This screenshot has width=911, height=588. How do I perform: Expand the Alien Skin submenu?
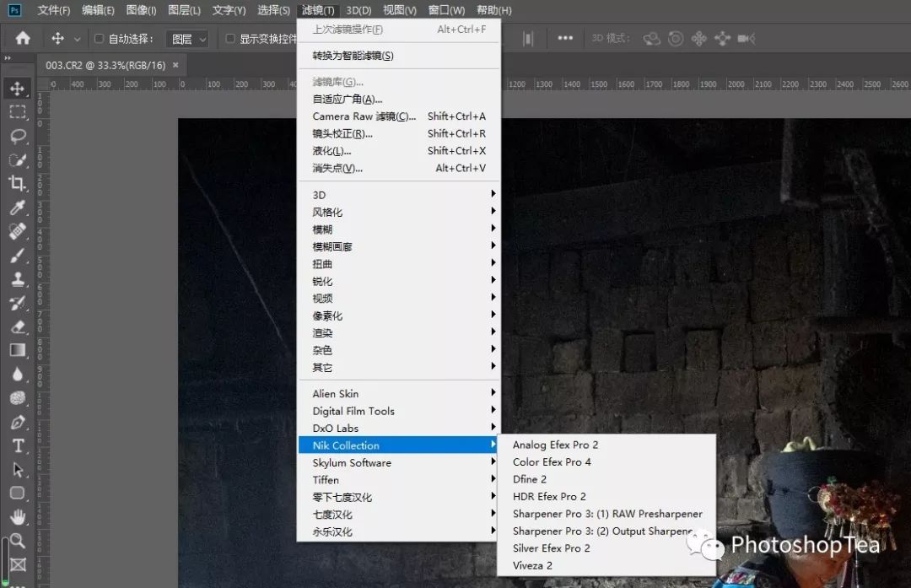coord(398,393)
